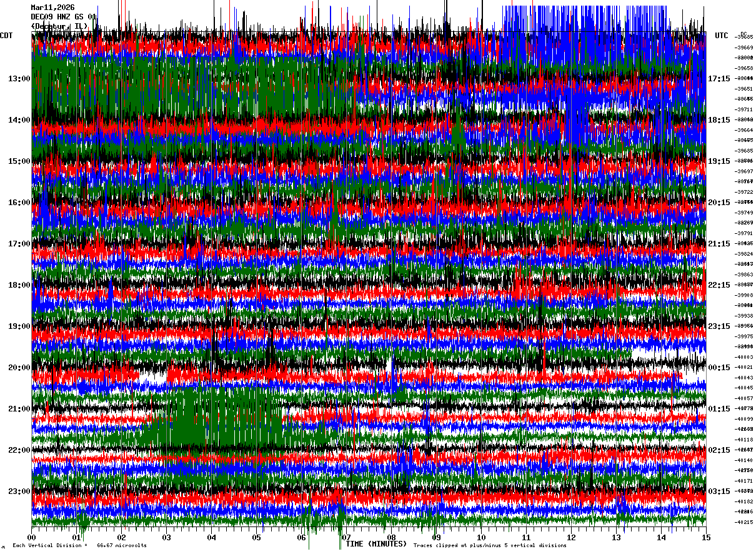Pick the 02:15 UTC time label
756x554 pixels.
click(x=719, y=450)
